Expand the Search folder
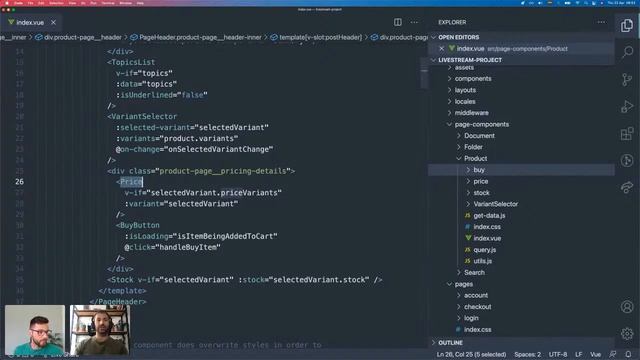 [x=474, y=273]
